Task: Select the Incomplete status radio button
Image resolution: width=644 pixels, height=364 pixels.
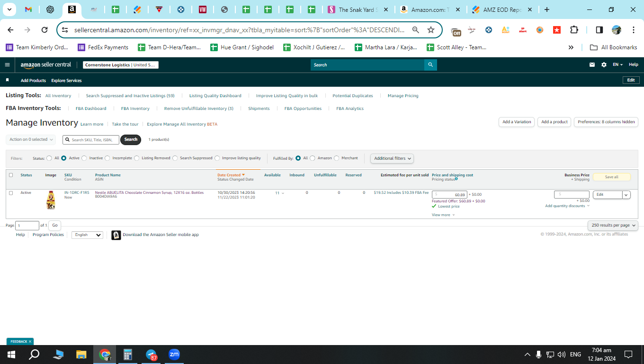Action: tap(107, 158)
